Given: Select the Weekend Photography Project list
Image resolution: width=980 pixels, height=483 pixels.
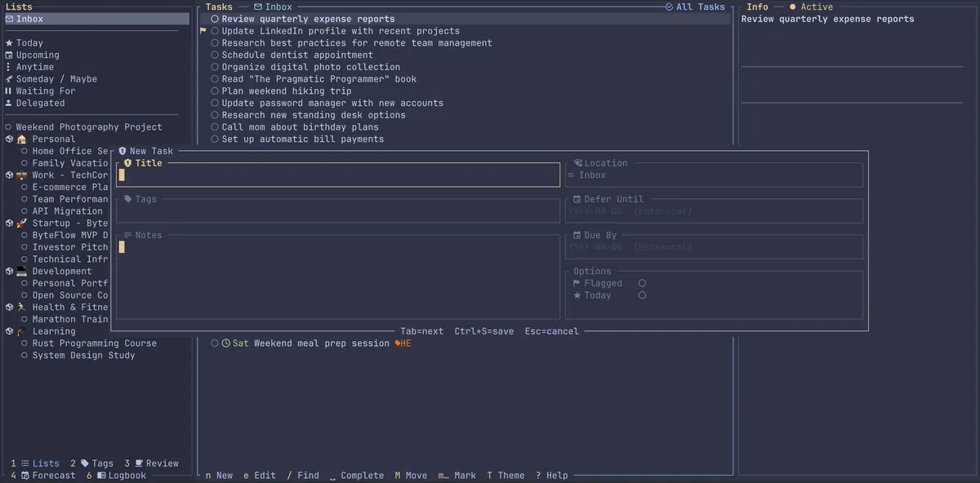Looking at the screenshot, I should tap(89, 127).
